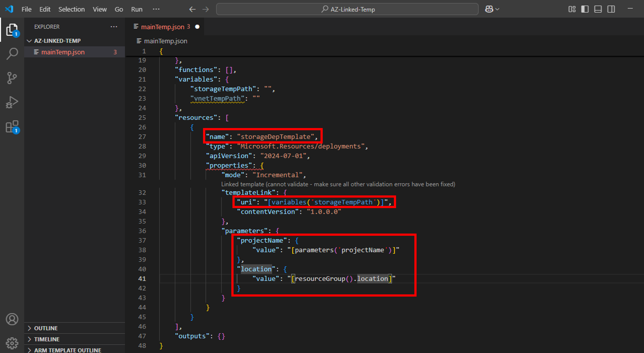Toggle the Primary Side Bar
The width and height of the screenshot is (644, 353).
click(585, 9)
